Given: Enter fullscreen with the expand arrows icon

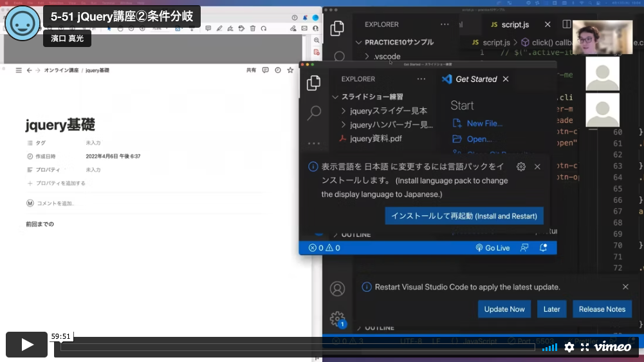Looking at the screenshot, I should (585, 347).
